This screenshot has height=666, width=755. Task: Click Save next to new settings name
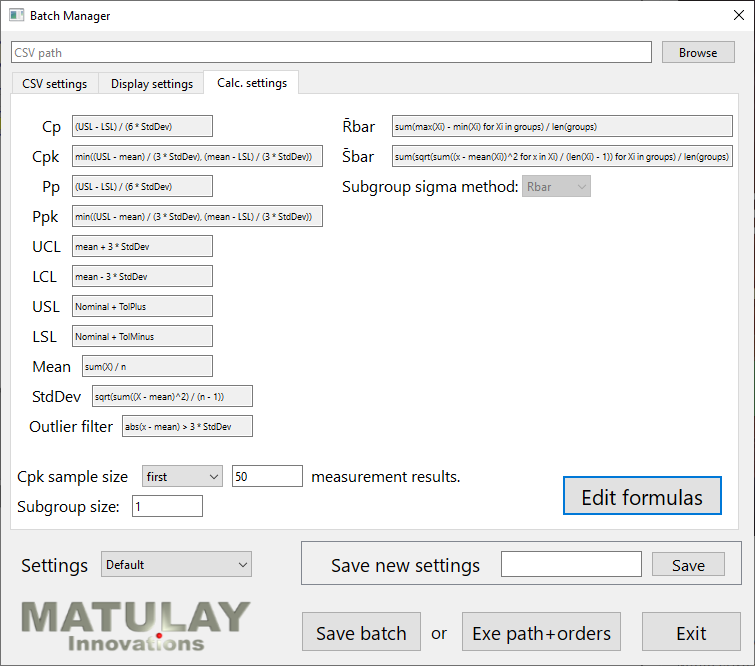click(x=688, y=565)
